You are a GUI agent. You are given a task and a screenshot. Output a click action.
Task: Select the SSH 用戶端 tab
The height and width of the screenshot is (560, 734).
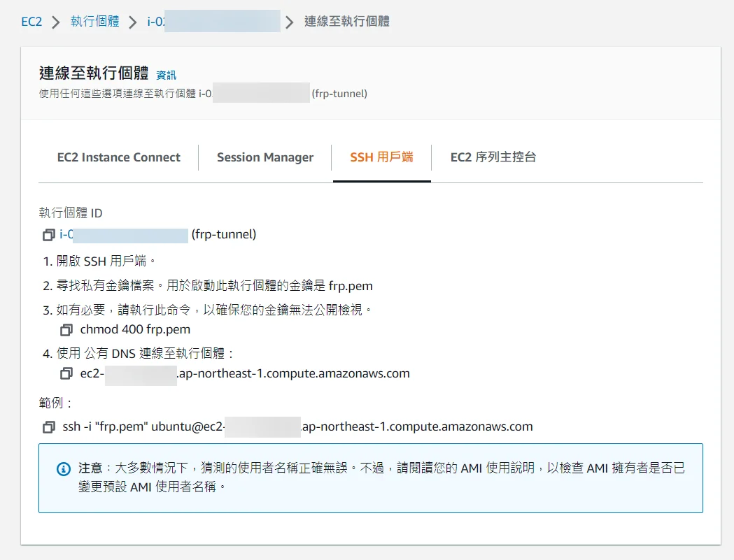(381, 157)
